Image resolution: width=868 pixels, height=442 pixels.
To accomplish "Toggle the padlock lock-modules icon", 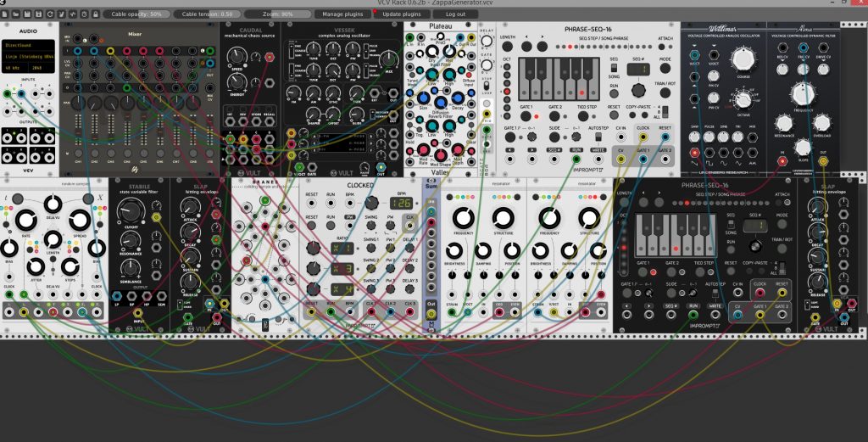I will coord(96,14).
